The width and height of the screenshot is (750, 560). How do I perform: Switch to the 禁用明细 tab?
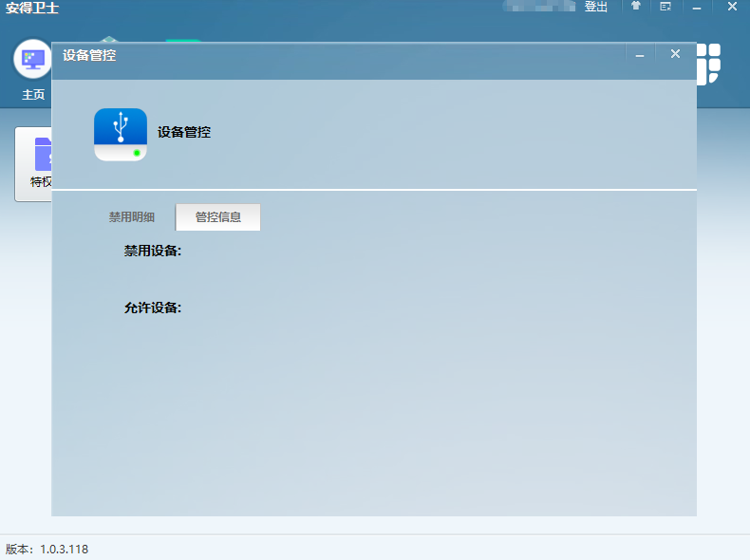(x=131, y=216)
